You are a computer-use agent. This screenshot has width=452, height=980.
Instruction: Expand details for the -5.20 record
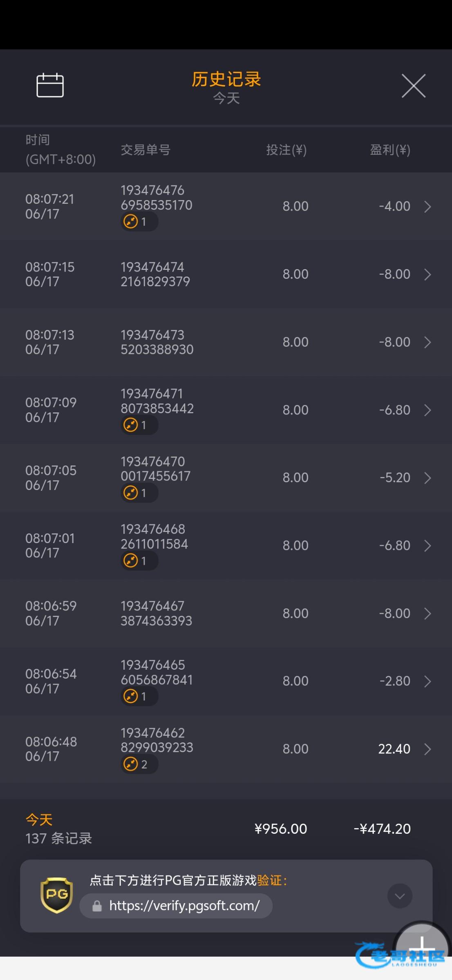tap(427, 478)
